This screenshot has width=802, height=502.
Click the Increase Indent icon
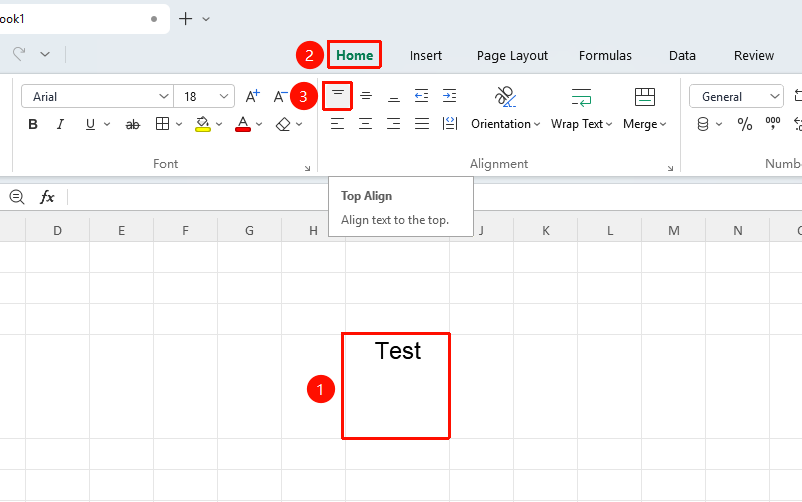click(450, 96)
